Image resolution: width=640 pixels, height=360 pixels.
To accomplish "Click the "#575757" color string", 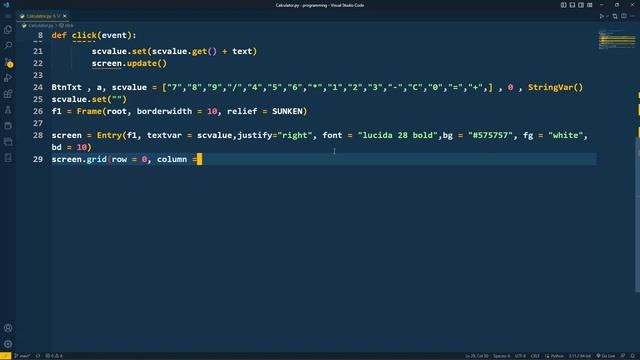I will click(x=491, y=136).
